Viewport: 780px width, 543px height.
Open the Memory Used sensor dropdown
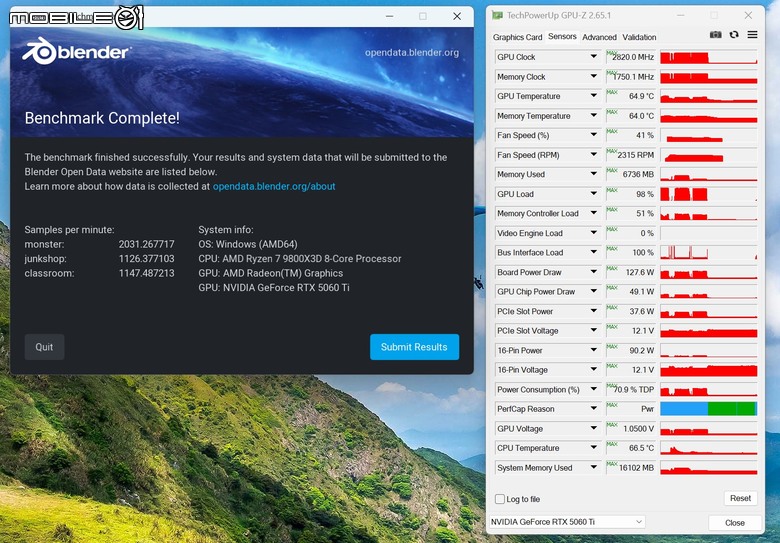(593, 175)
